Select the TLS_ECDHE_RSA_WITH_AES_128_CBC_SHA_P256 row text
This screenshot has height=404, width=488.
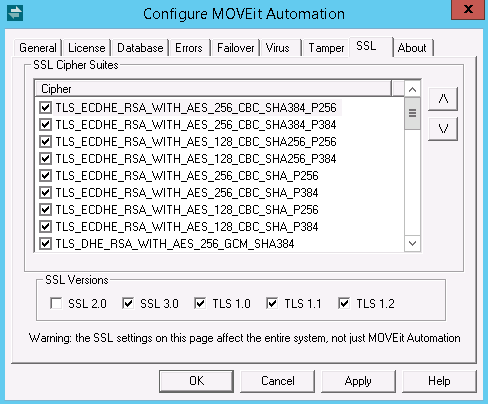point(187,209)
